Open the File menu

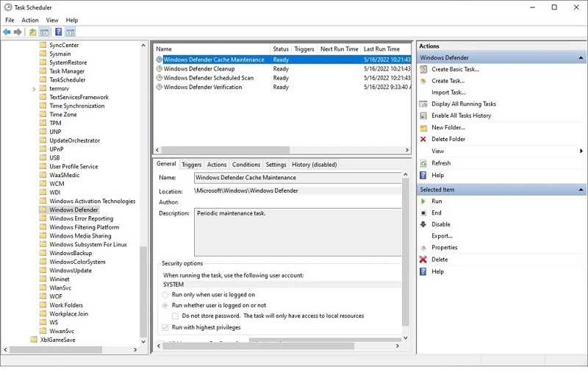(x=10, y=21)
